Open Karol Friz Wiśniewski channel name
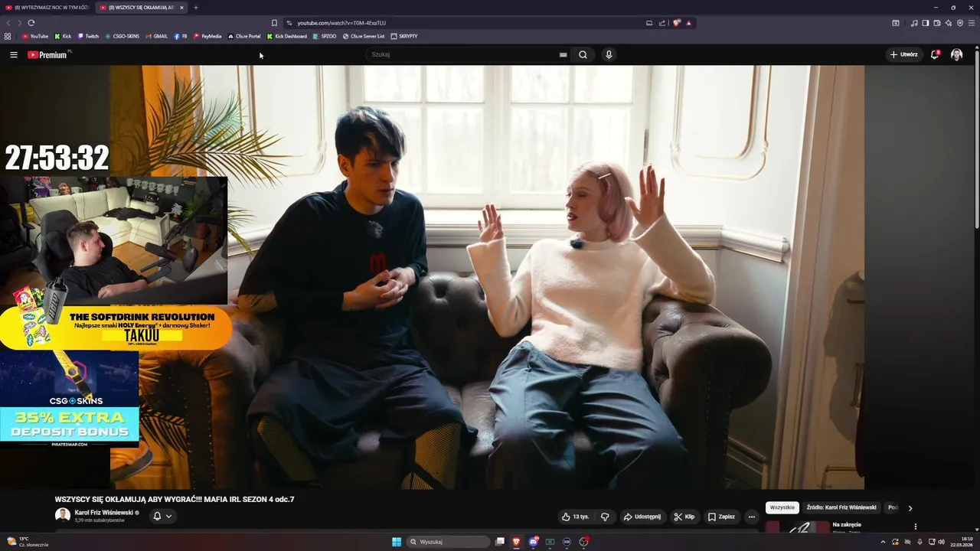Viewport: 980px width, 551px height. coord(103,513)
